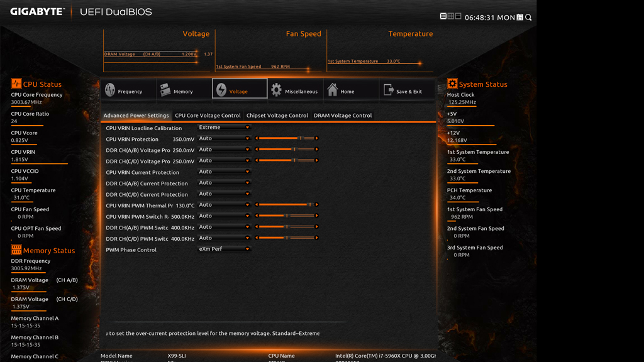Click the Save & Exit door icon
The height and width of the screenshot is (362, 644).
pos(388,90)
